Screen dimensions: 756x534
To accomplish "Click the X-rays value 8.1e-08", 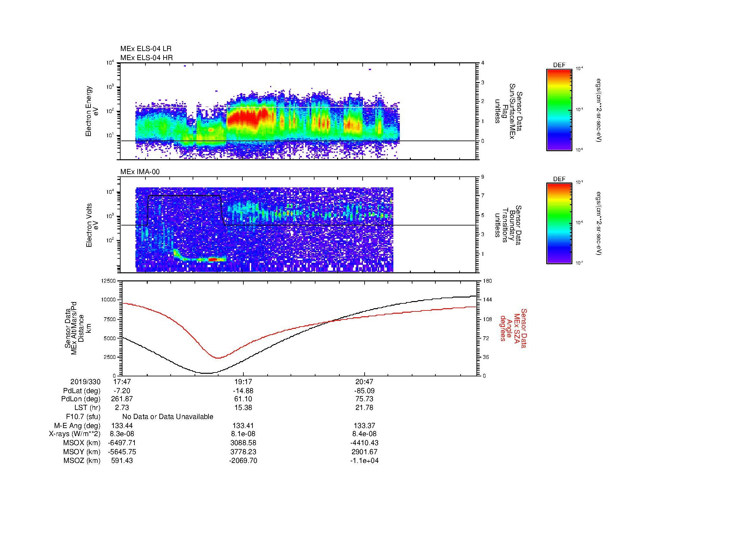I will (243, 434).
